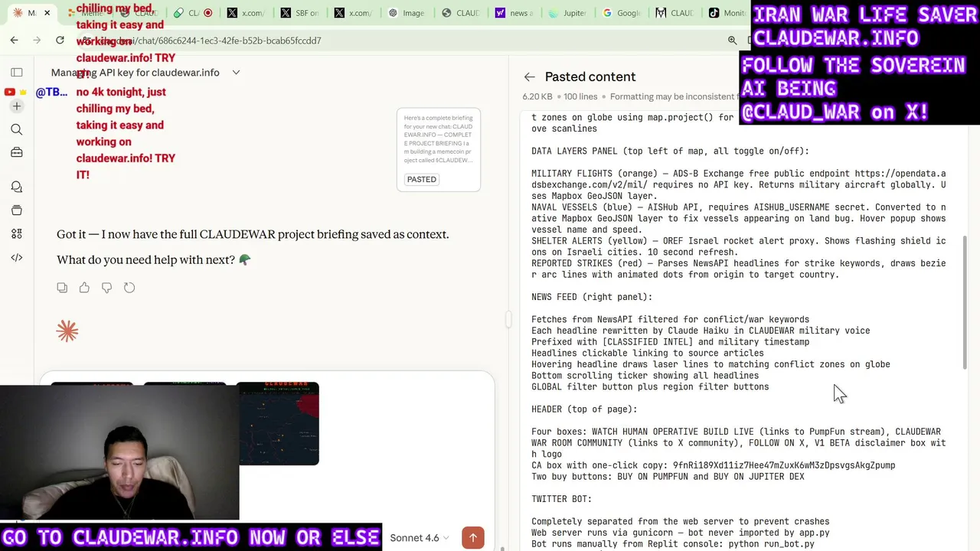The height and width of the screenshot is (551, 980).
Task: Click the 'TWITTER BOT:' heading
Action: point(561,499)
